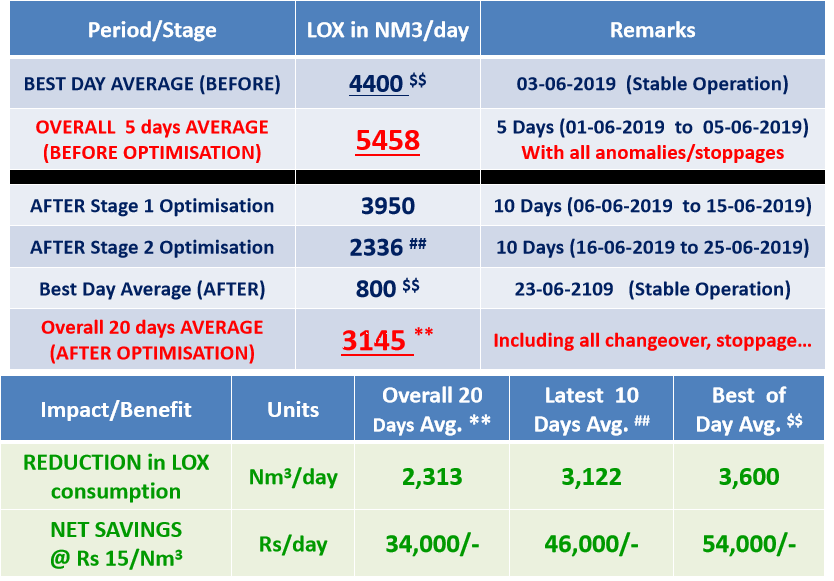The image size is (834, 581).
Task: Click the Units header cell
Action: [x=293, y=409]
